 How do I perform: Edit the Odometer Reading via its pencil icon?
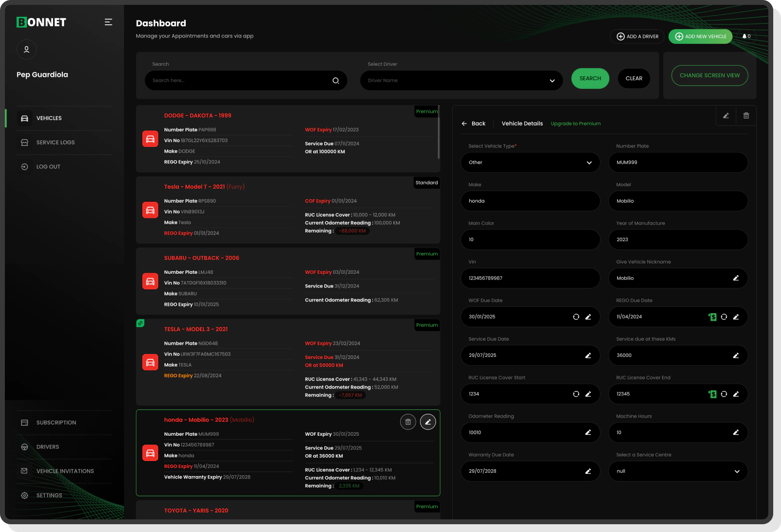[588, 433]
